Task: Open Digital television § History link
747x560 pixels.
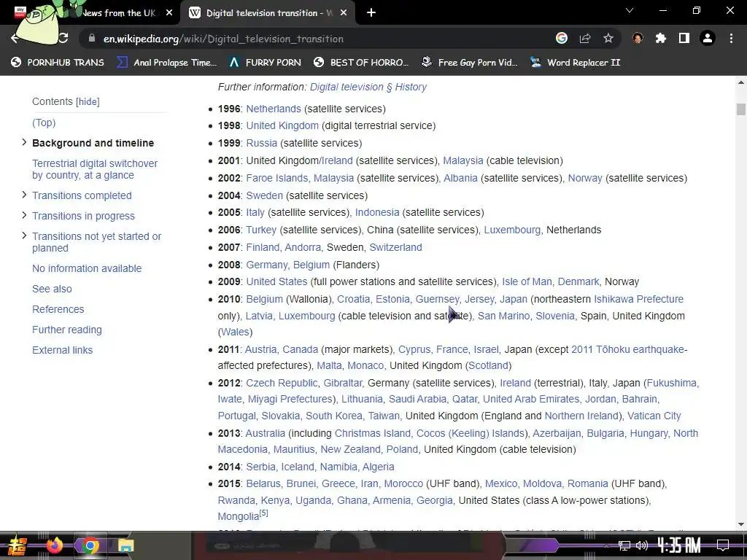Action: tap(368, 87)
